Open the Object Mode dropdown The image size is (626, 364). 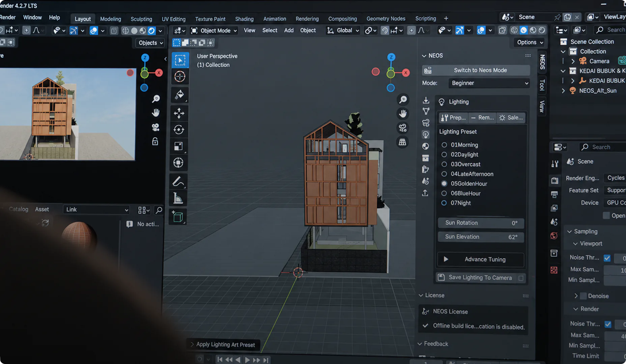click(x=214, y=31)
